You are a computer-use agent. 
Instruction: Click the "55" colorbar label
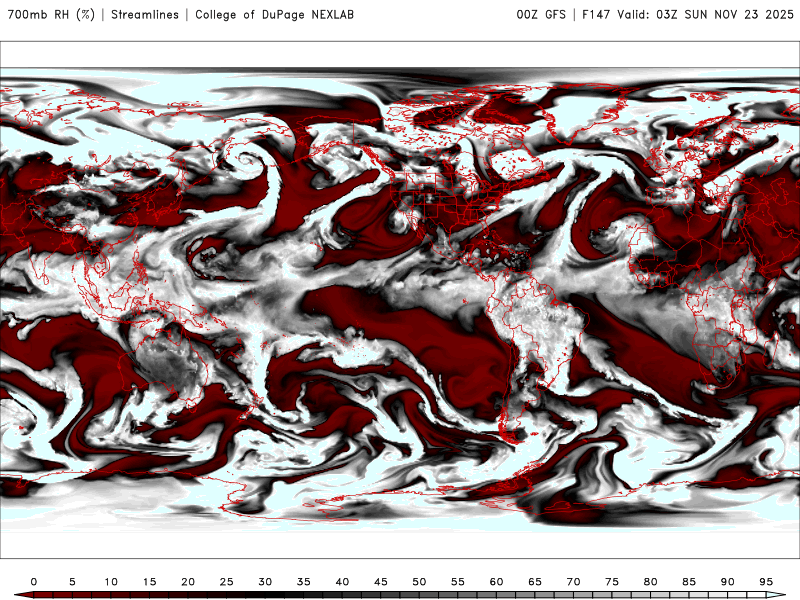coord(458,582)
